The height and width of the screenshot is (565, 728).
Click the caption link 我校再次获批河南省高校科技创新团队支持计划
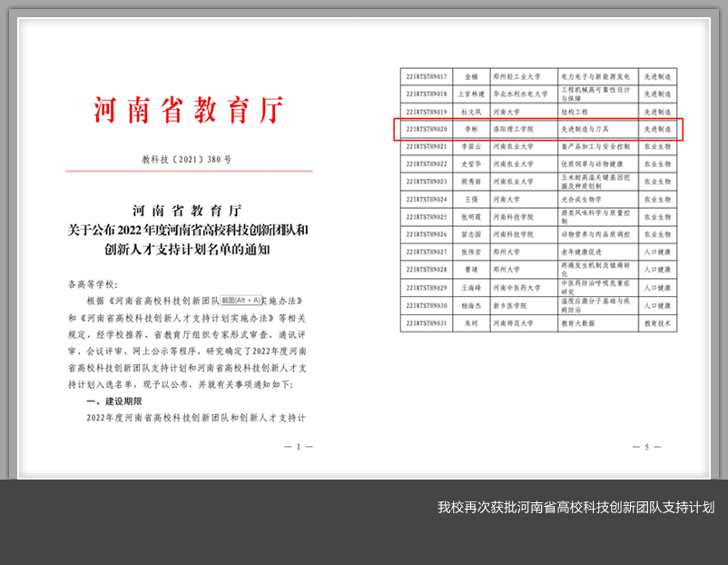coord(576,507)
